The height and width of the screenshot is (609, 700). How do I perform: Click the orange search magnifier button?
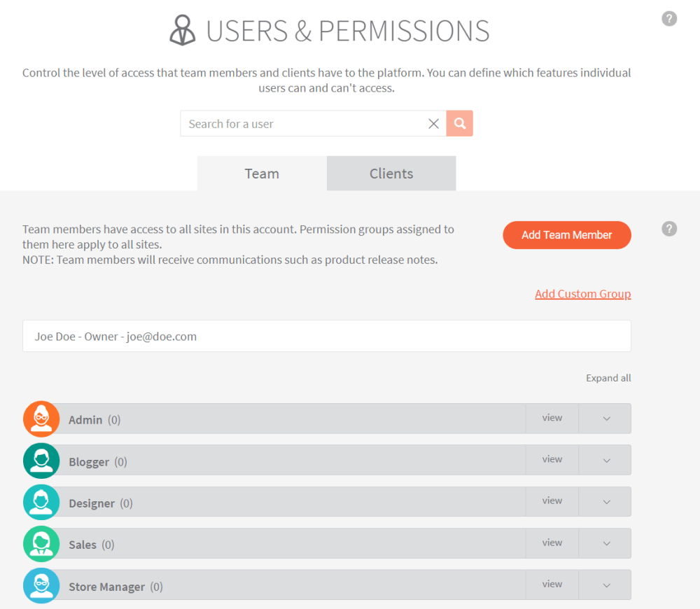459,123
